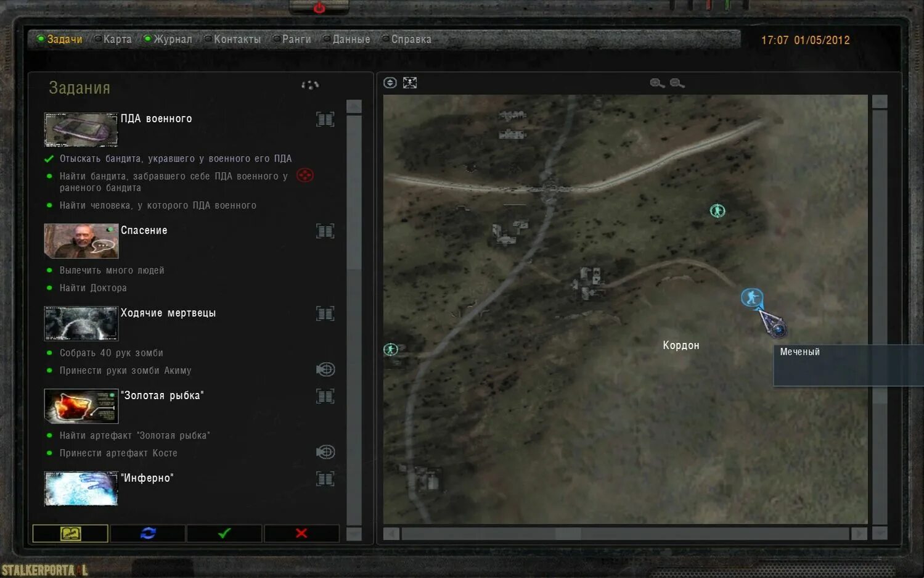Expand details of ПДА военного task
The height and width of the screenshot is (578, 924).
[325, 119]
